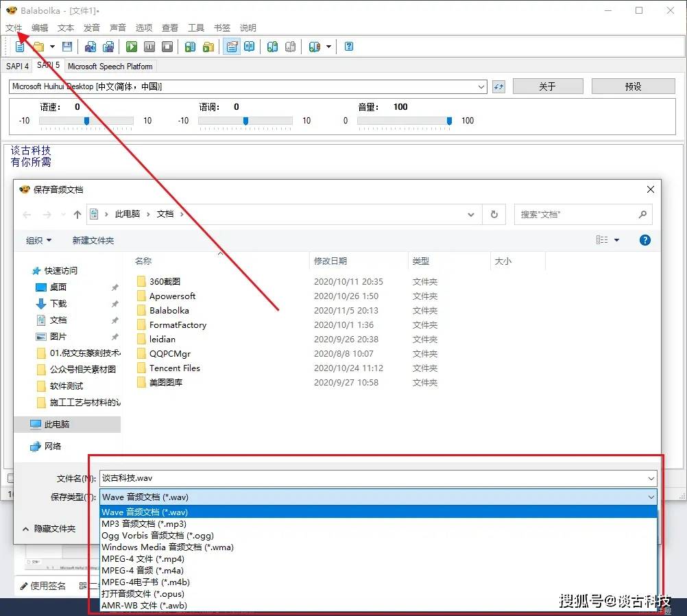Click the Save floppy disk toolbar icon
Viewport: 687px width, 616px height.
(x=67, y=47)
